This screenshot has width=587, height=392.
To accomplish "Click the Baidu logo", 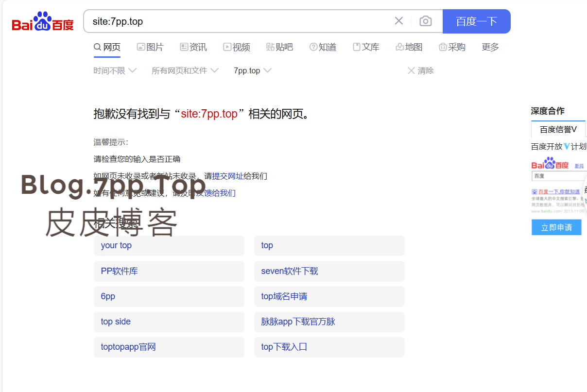I will [x=43, y=21].
